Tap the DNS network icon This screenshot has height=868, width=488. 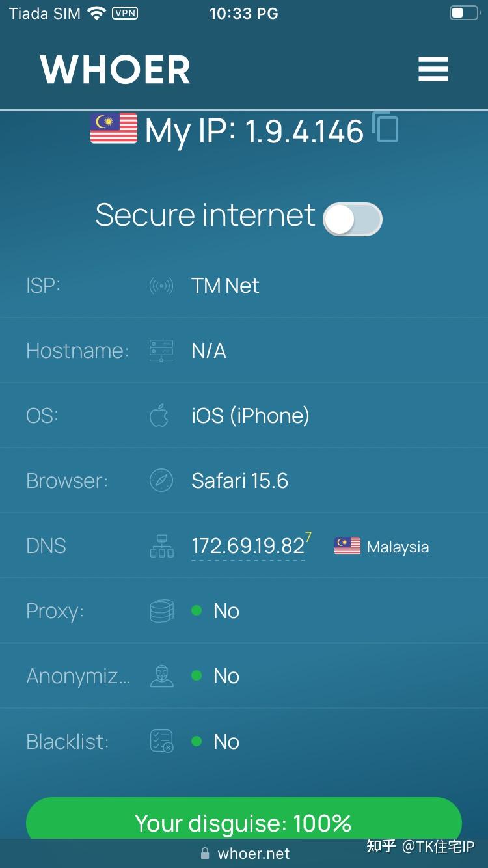pos(161,547)
